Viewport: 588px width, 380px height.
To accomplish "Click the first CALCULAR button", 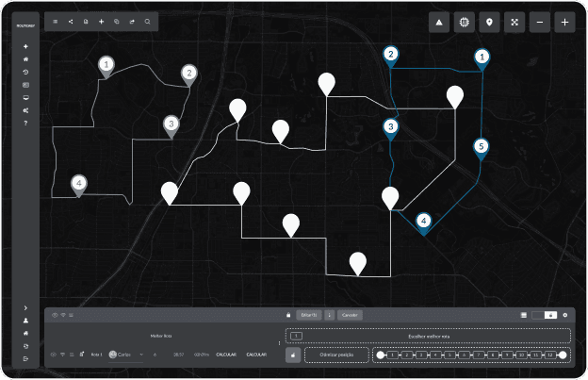I will pos(225,355).
